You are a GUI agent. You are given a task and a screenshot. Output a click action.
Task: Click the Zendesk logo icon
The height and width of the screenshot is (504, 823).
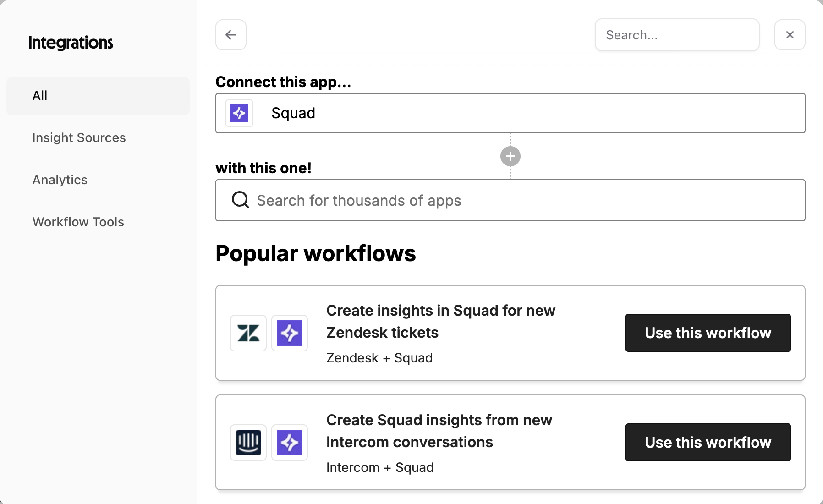point(248,333)
